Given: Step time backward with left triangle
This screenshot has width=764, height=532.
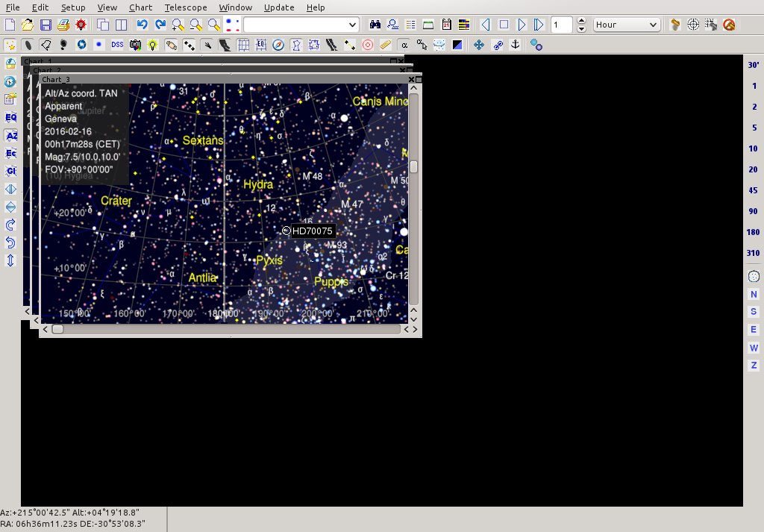Looking at the screenshot, I should coord(485,25).
